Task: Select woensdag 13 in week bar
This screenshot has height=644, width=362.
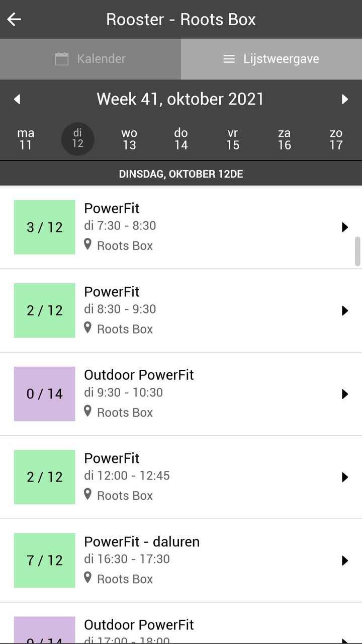Action: click(129, 139)
